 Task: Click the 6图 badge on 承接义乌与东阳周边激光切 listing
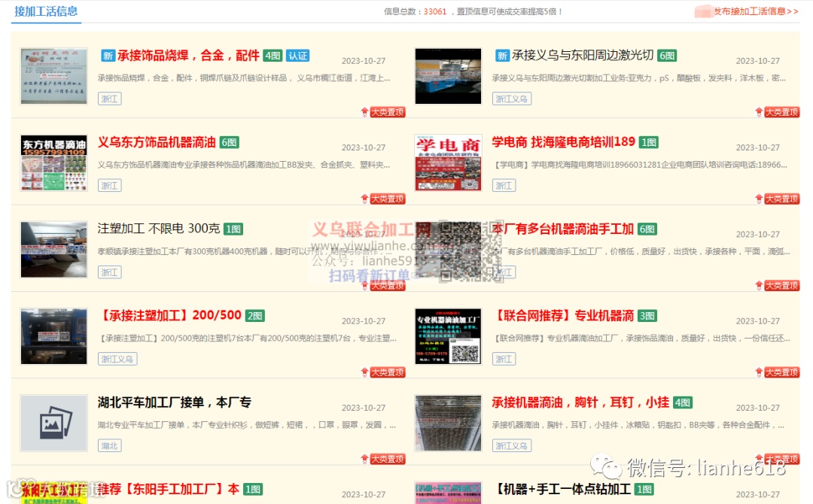(667, 56)
